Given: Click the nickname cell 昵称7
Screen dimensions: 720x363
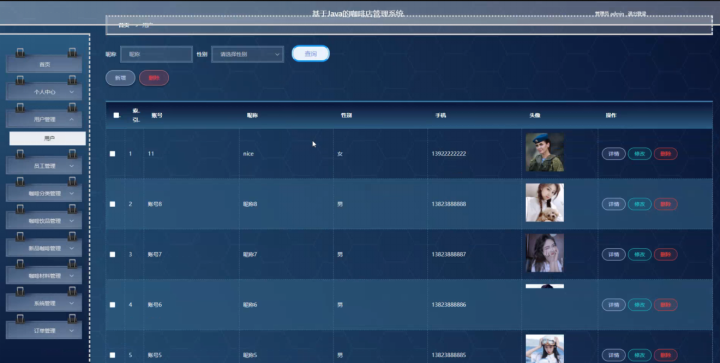Looking at the screenshot, I should (x=250, y=254).
